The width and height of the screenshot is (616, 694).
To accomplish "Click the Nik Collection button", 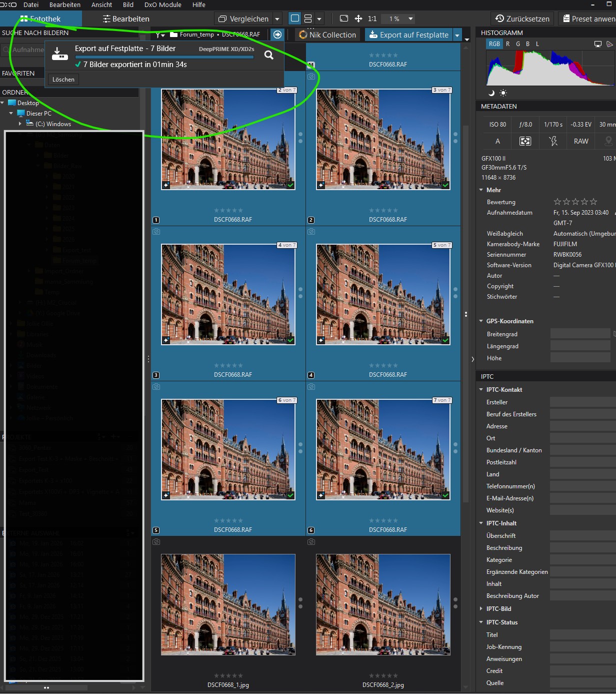I will pyautogui.click(x=327, y=35).
